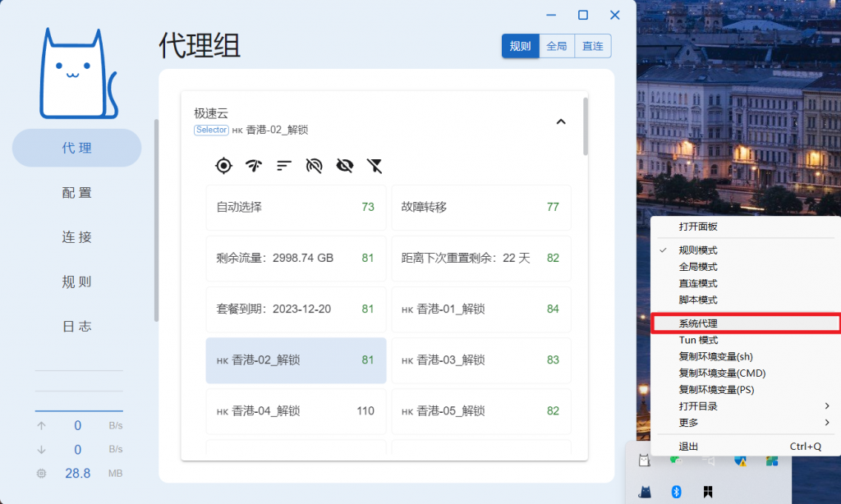The height and width of the screenshot is (504, 841).
Task: Switch to 规则 rule mode button
Action: [x=520, y=46]
